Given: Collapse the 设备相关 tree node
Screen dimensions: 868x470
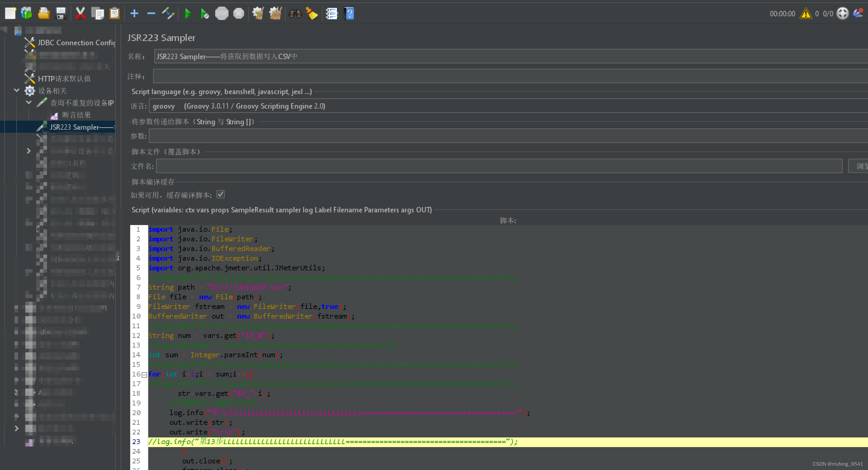Looking at the screenshot, I should tap(16, 91).
